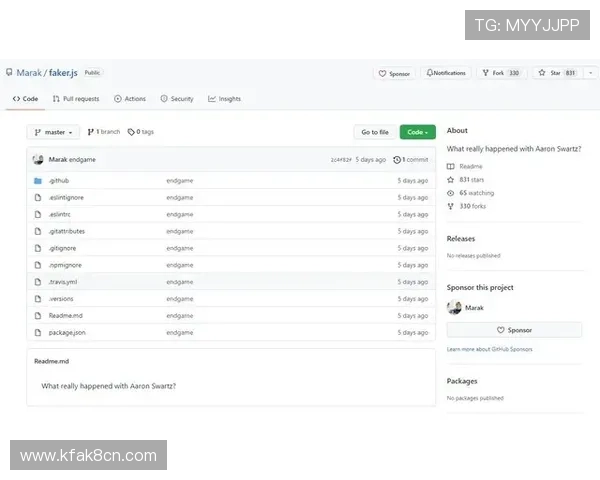
Task: Switch to the Insights tab
Action: point(224,99)
